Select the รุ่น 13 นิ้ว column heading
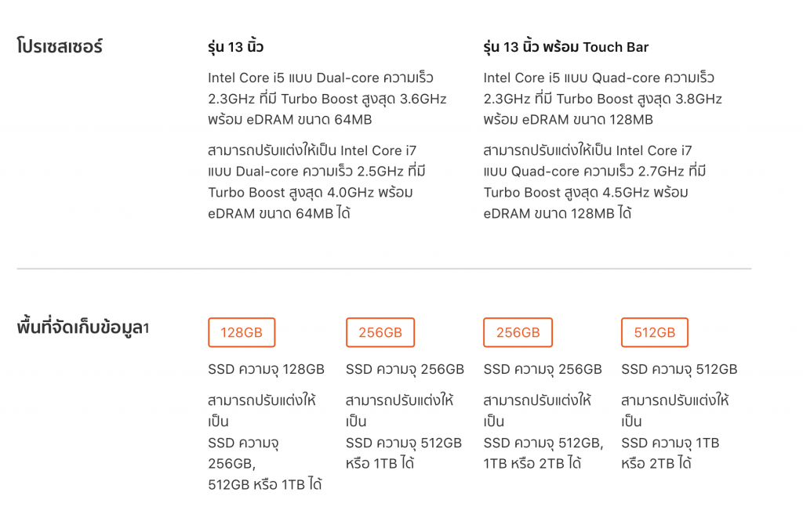This screenshot has height=532, width=803. coord(235,47)
